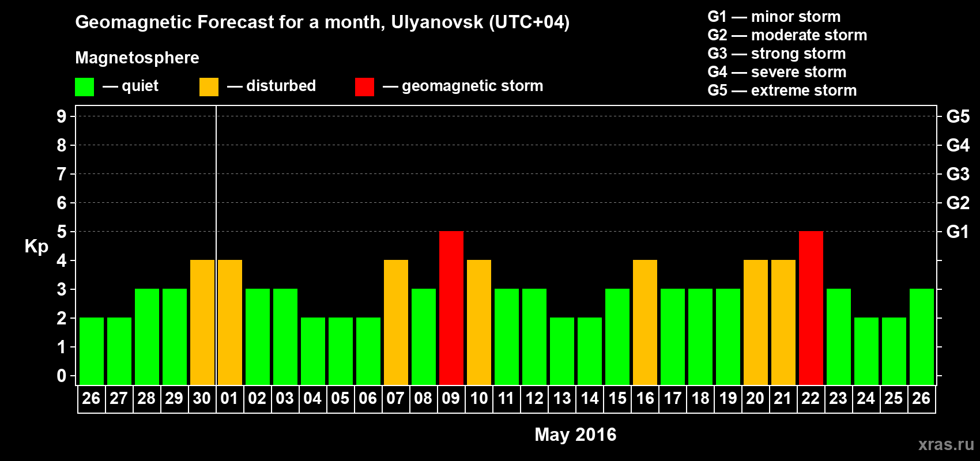
Task: Click the green bar for May 26
Action: coord(922,337)
